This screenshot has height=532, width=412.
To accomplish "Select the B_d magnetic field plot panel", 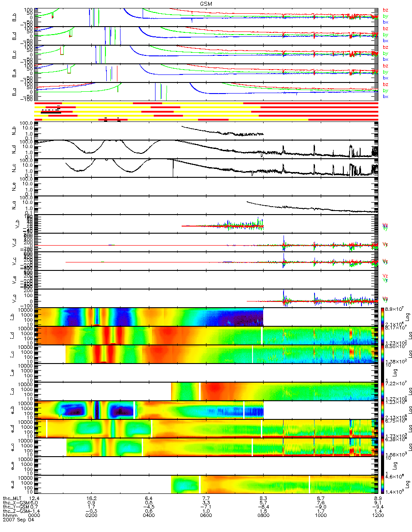I will (207, 35).
